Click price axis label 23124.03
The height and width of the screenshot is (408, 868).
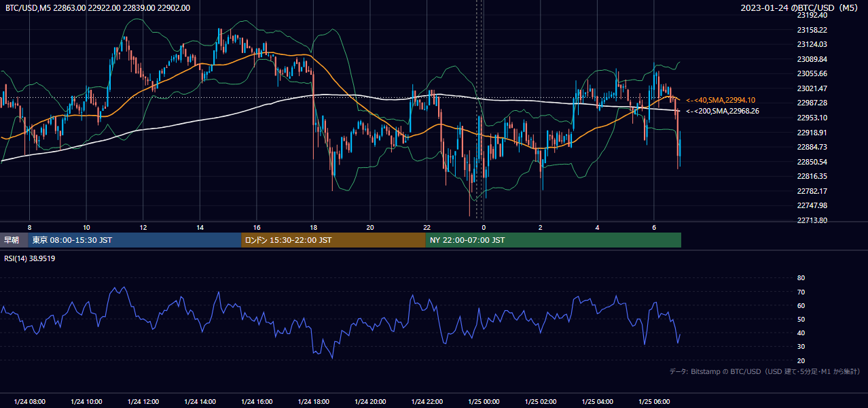coord(812,44)
